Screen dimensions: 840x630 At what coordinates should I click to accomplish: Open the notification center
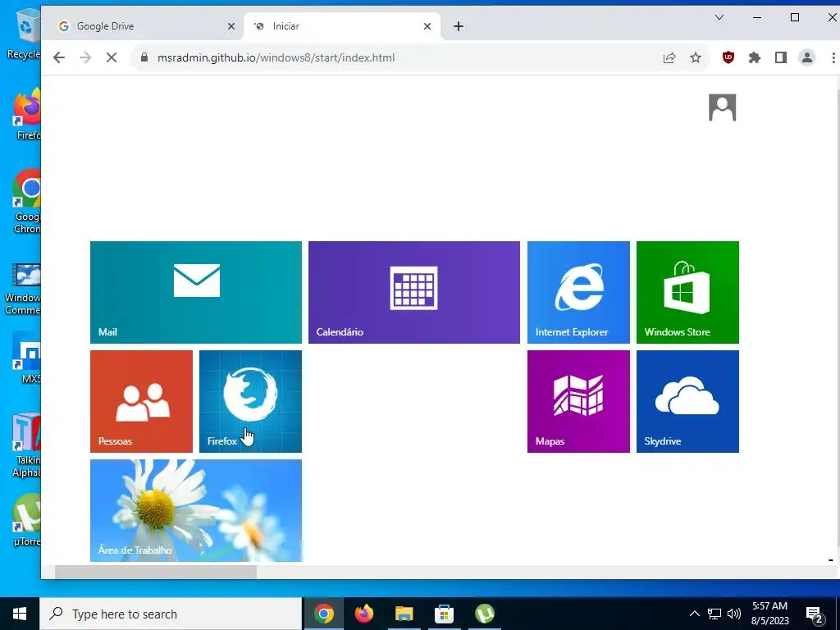click(815, 614)
